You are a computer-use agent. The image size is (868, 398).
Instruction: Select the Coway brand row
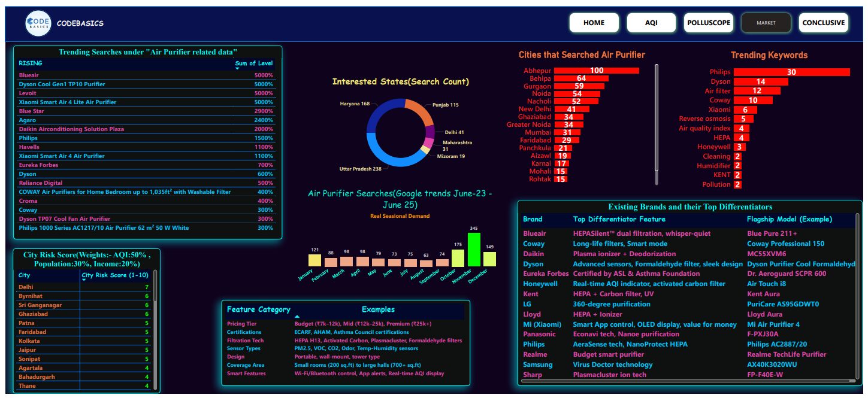click(688, 244)
